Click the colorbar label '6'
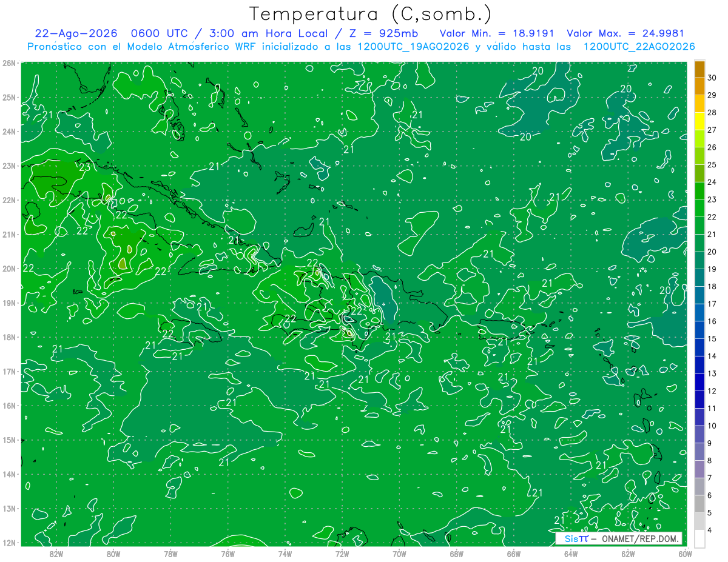 pos(710,495)
